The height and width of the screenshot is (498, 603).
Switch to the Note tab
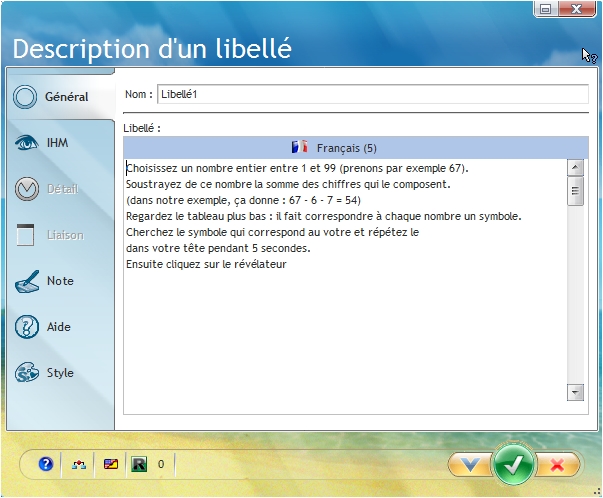tap(60, 281)
